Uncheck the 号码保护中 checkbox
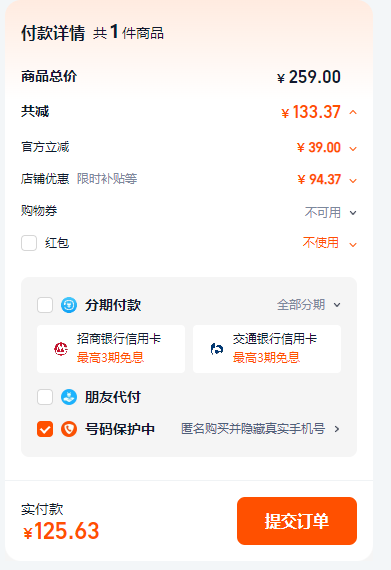Viewport: 391px width, 570px height. pyautogui.click(x=45, y=429)
